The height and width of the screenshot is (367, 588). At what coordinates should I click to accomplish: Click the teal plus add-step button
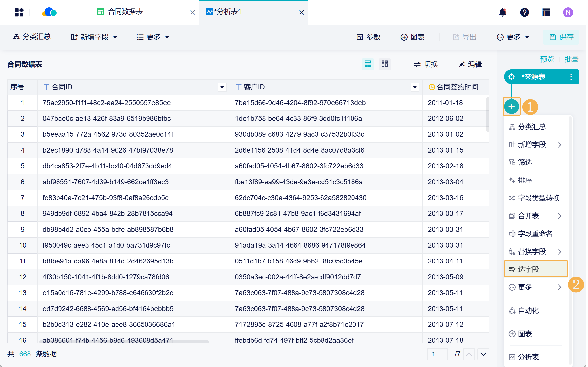[x=511, y=107]
